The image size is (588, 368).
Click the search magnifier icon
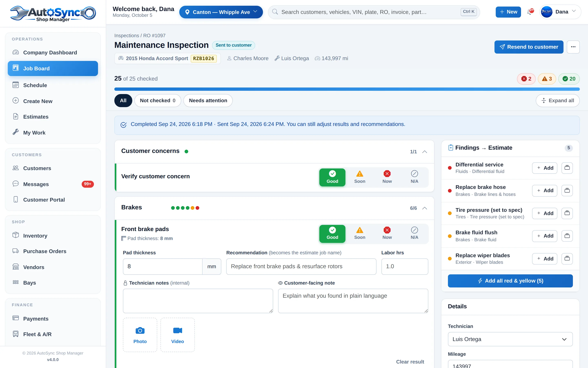tap(275, 12)
